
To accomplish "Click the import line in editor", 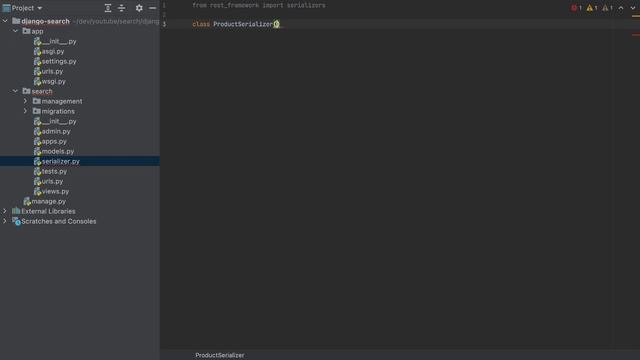I will [x=259, y=5].
